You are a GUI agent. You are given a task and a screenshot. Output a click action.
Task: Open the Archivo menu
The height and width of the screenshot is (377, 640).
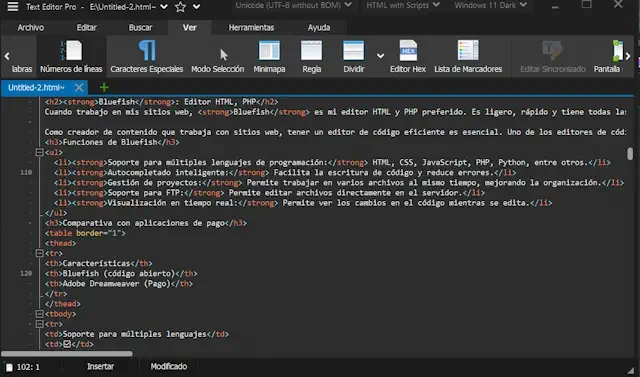[x=31, y=28]
